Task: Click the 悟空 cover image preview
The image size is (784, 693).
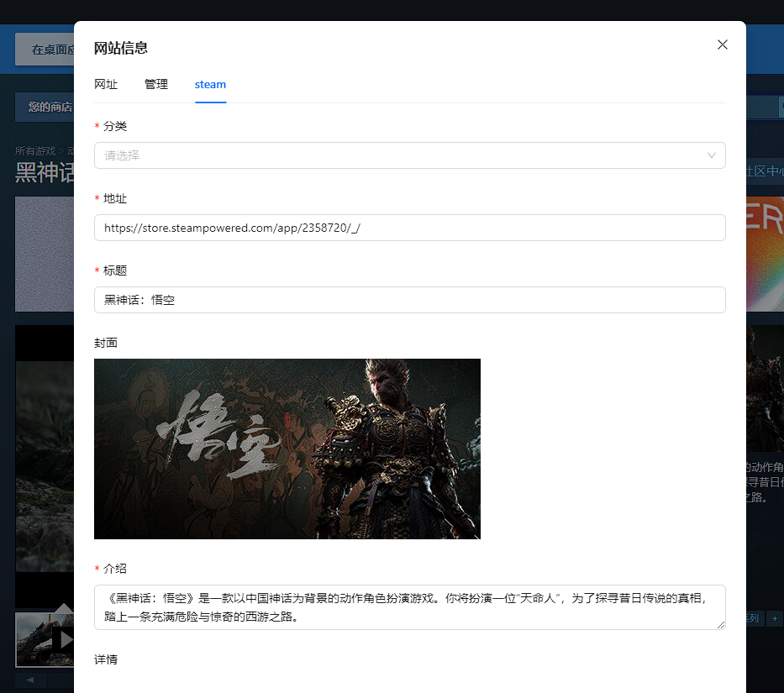Action: point(287,449)
